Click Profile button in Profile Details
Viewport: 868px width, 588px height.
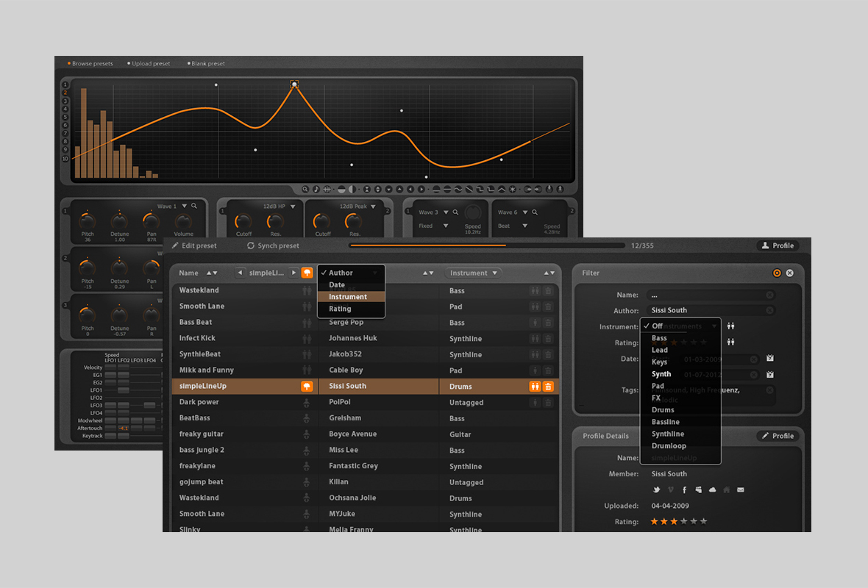(x=778, y=436)
